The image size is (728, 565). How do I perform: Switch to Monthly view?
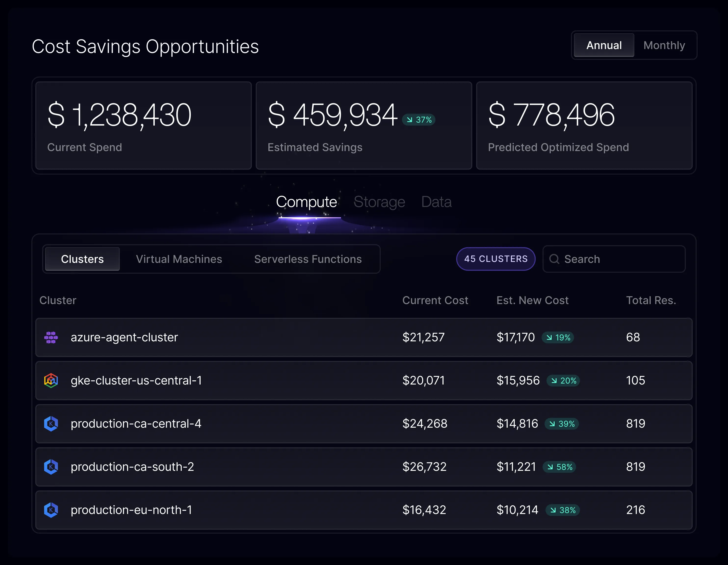tap(664, 45)
